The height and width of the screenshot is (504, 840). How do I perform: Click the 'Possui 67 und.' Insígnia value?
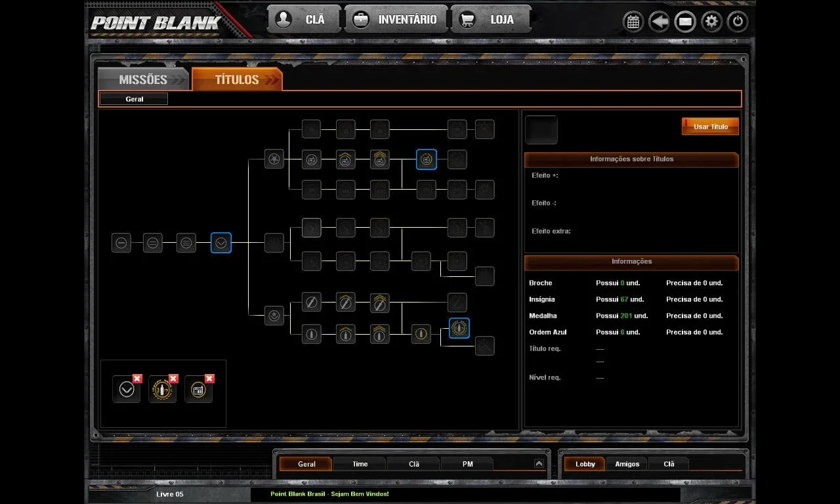pyautogui.click(x=619, y=299)
